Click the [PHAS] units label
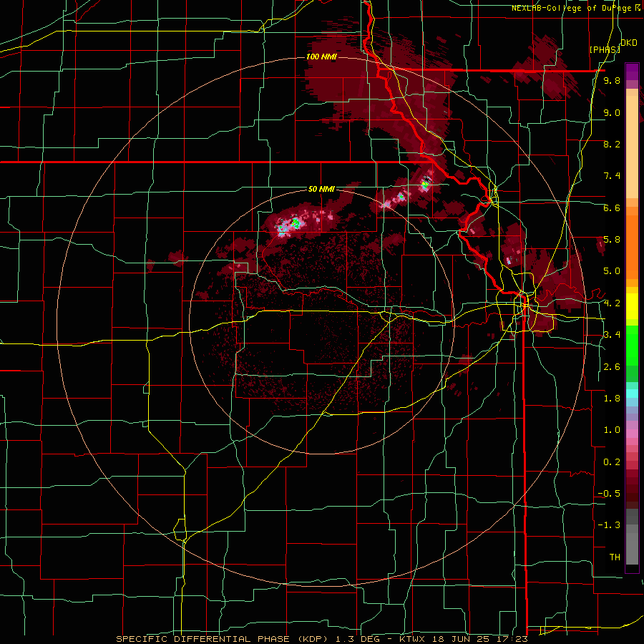 click(605, 49)
